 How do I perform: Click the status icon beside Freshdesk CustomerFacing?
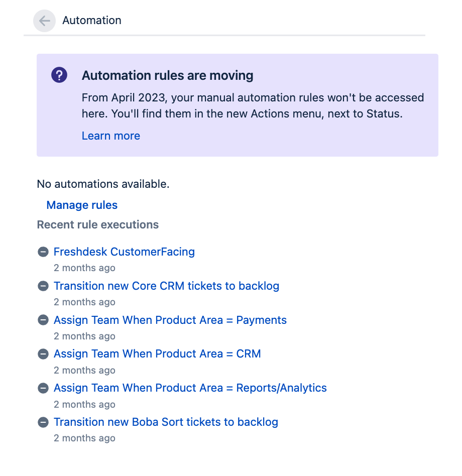coord(43,252)
